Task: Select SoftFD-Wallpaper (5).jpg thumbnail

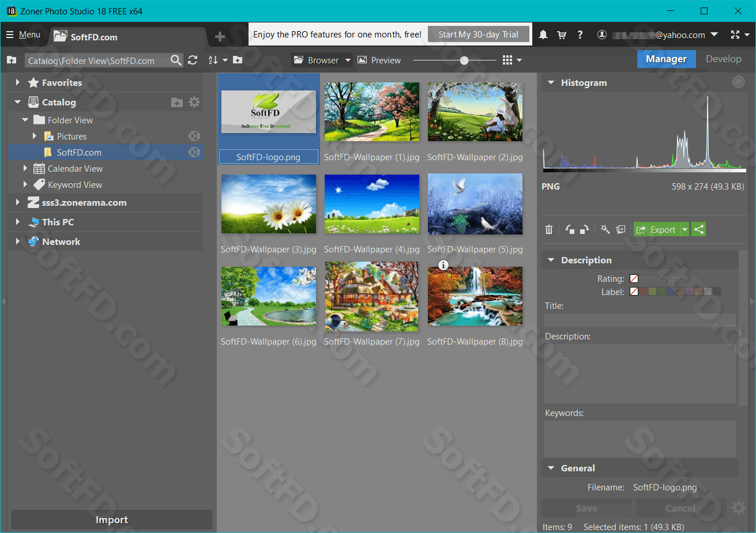Action: pos(475,204)
